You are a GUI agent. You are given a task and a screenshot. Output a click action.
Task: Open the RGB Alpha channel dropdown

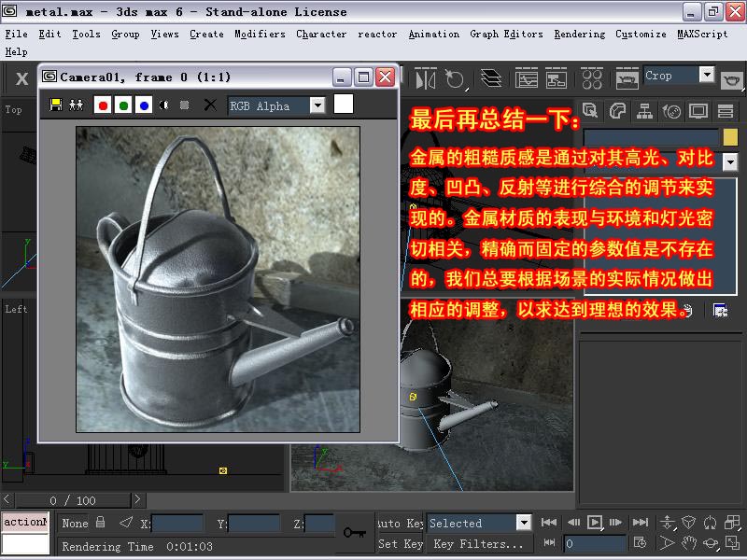tap(317, 105)
